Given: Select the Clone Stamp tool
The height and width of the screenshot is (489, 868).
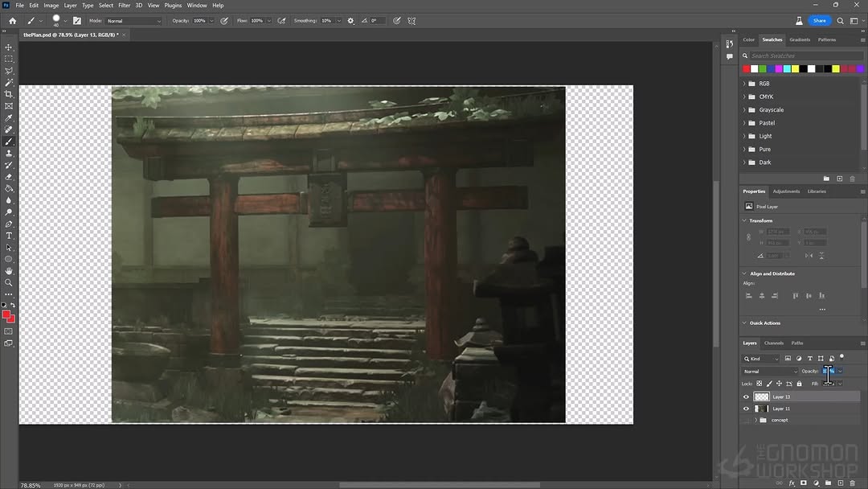Looking at the screenshot, I should (x=9, y=153).
